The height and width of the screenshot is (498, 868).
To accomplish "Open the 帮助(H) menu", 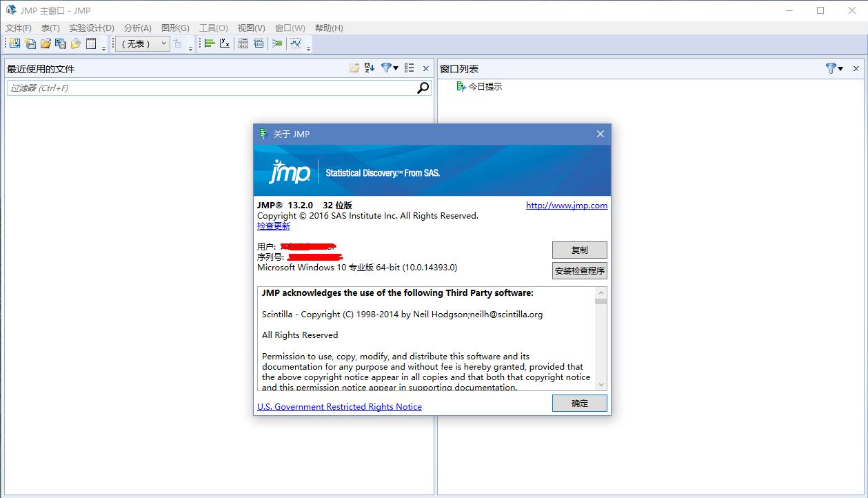I will [x=329, y=28].
